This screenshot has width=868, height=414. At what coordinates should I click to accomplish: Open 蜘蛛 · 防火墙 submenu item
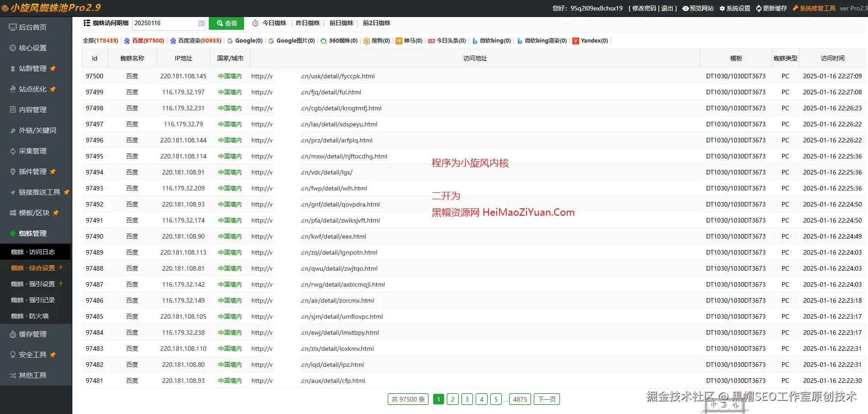(36, 316)
